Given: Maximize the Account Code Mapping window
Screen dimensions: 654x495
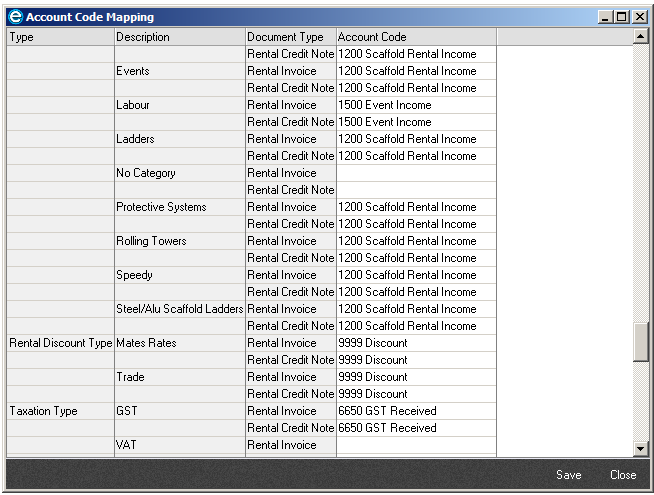Looking at the screenshot, I should tap(622, 17).
